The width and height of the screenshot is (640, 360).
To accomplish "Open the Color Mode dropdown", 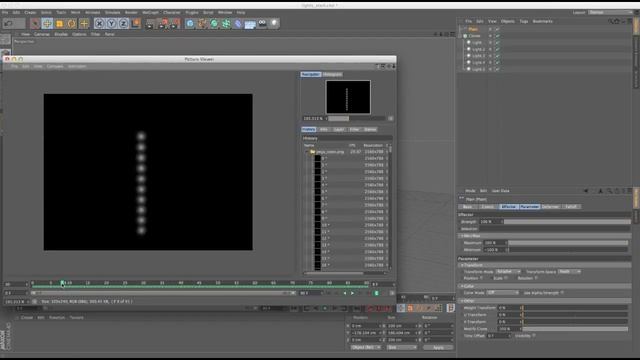I will 502,293.
